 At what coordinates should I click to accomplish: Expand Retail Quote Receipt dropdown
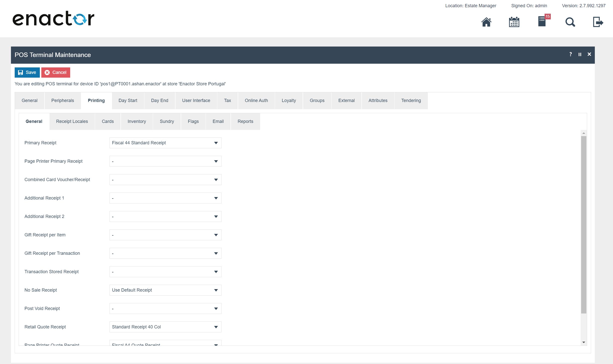click(165, 327)
